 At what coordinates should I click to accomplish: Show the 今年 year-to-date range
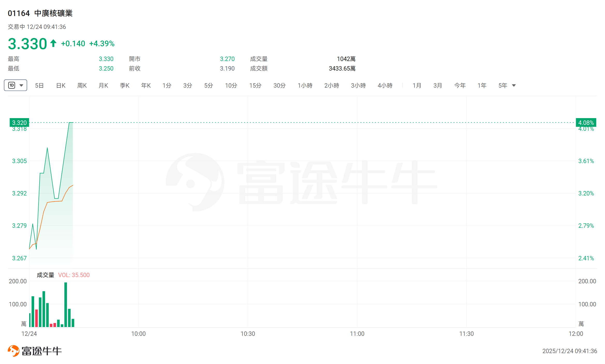(460, 86)
